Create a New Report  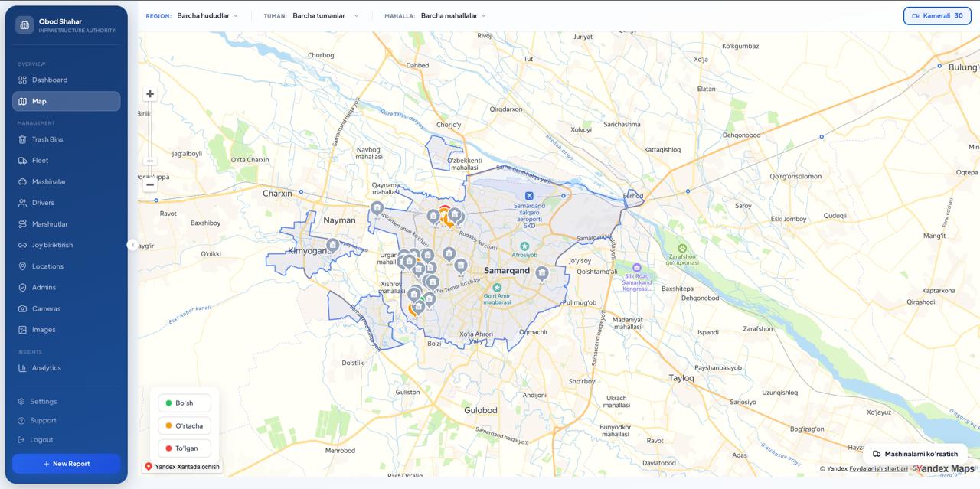[66, 464]
